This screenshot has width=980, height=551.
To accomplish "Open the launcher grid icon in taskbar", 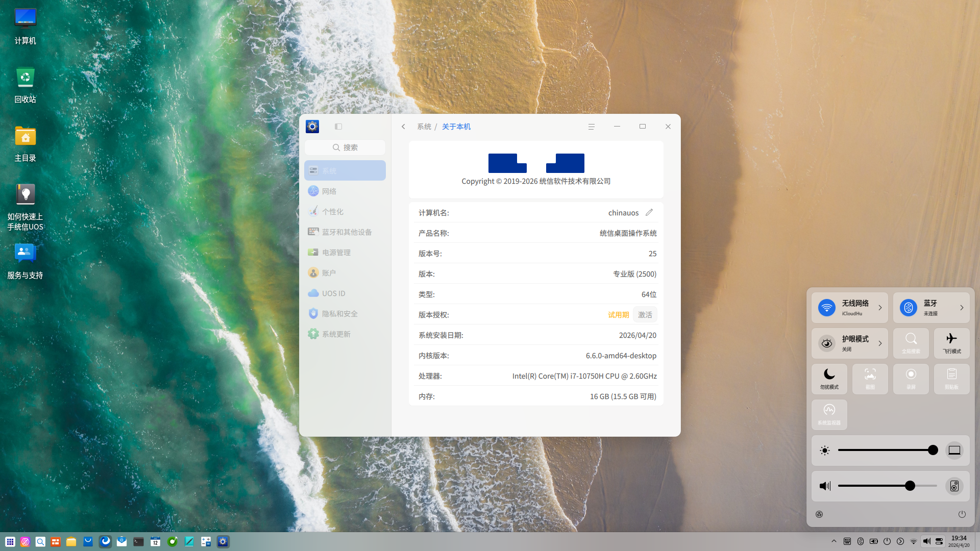I will pos(10,542).
